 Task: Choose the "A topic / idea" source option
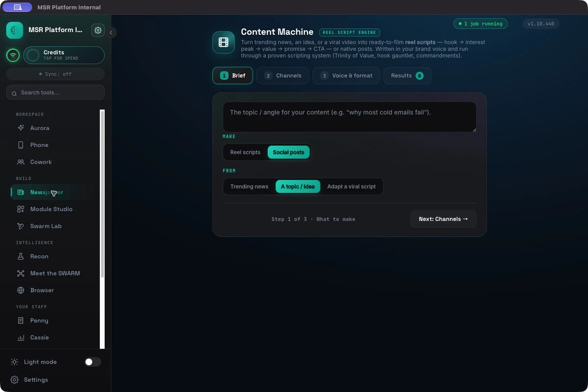(x=298, y=186)
